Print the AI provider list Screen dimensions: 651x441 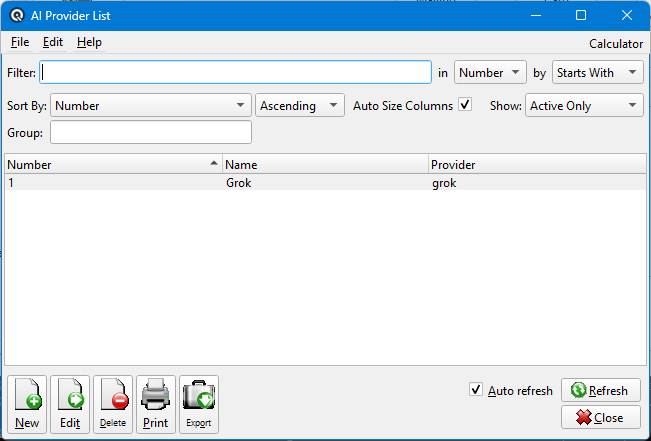click(x=156, y=404)
